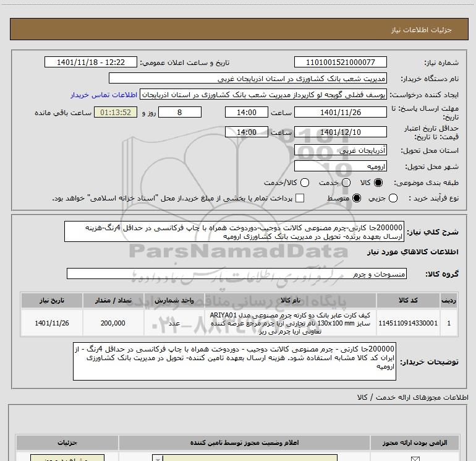Click the unit cell عدد

[174, 323]
